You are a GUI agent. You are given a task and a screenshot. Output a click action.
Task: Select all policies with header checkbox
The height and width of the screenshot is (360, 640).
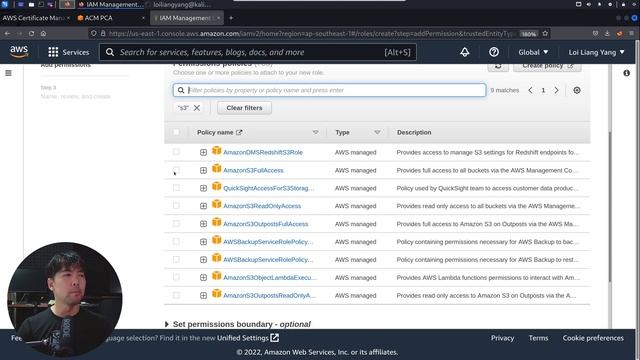click(176, 132)
